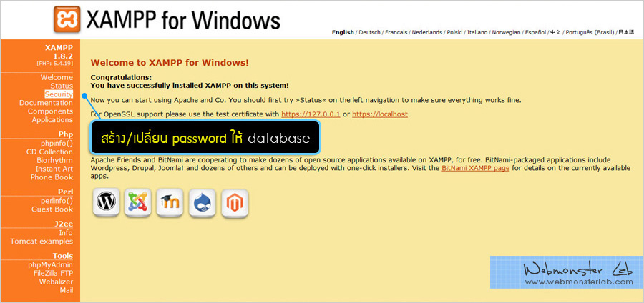The height and width of the screenshot is (303, 644).
Task: Switch language to Francais
Action: 396,32
